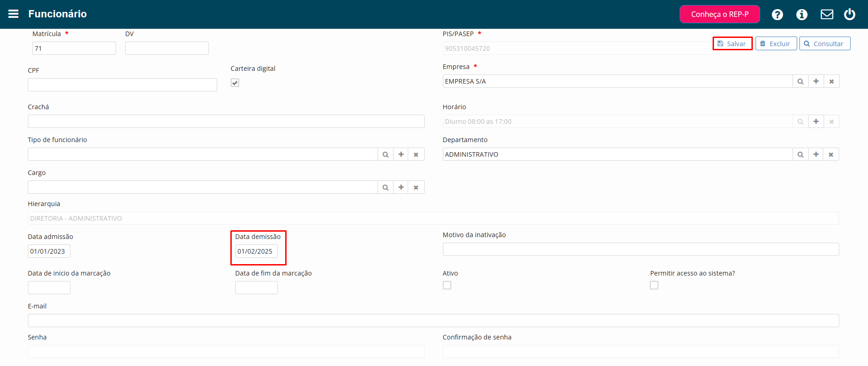868x366 pixels.
Task: Click the Consultar button
Action: pyautogui.click(x=825, y=43)
